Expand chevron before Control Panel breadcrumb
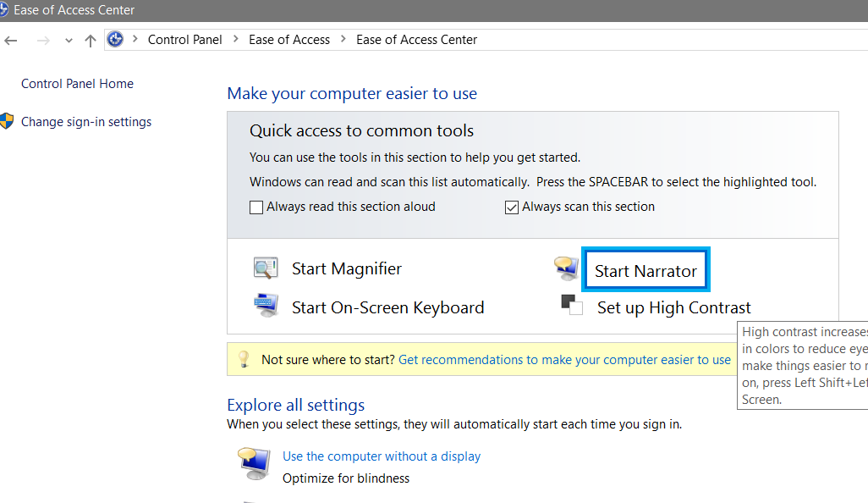Screen dimensions: 868x503 135,39
